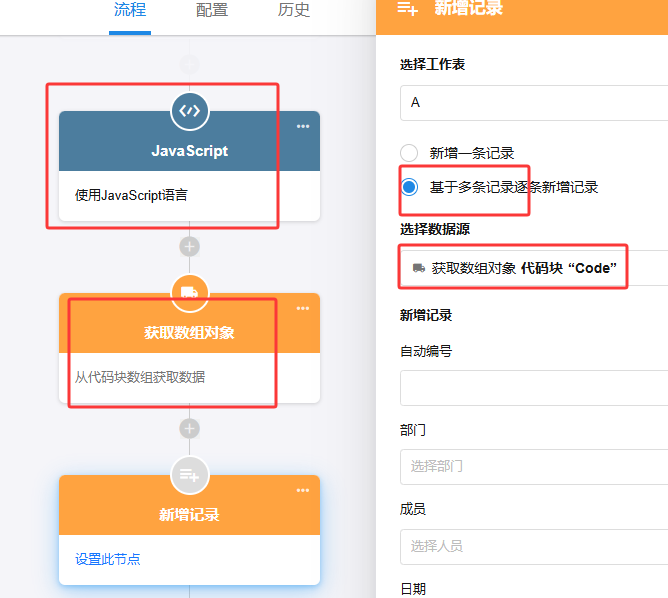Screen dimensions: 668x598
Task: Click the add-record icon in the orange panel header
Action: pyautogui.click(x=407, y=8)
